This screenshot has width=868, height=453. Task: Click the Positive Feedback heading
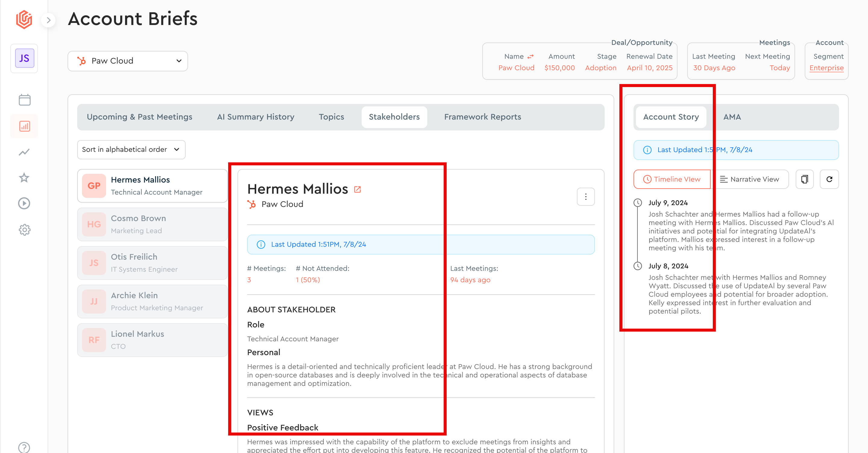tap(282, 428)
